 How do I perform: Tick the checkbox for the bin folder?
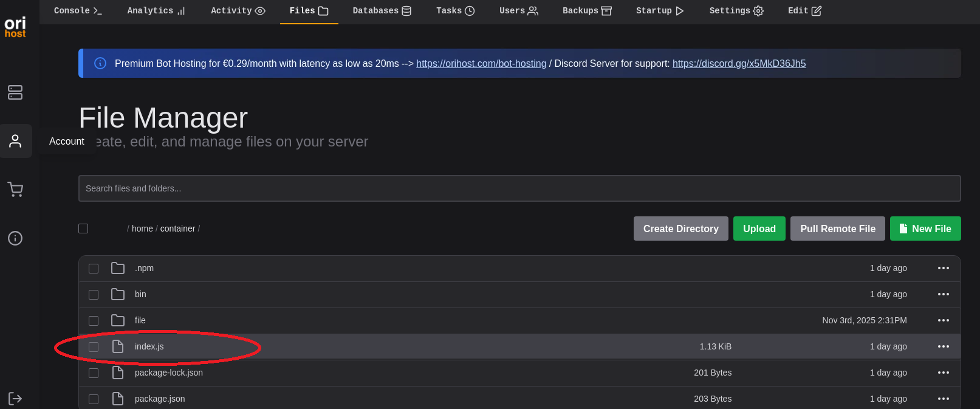pyautogui.click(x=94, y=295)
